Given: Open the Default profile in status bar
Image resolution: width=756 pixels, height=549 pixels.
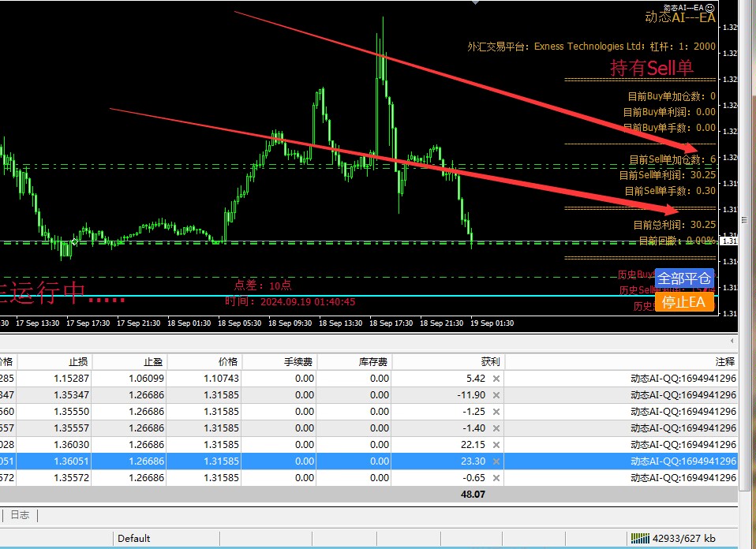Looking at the screenshot, I should 133,539.
